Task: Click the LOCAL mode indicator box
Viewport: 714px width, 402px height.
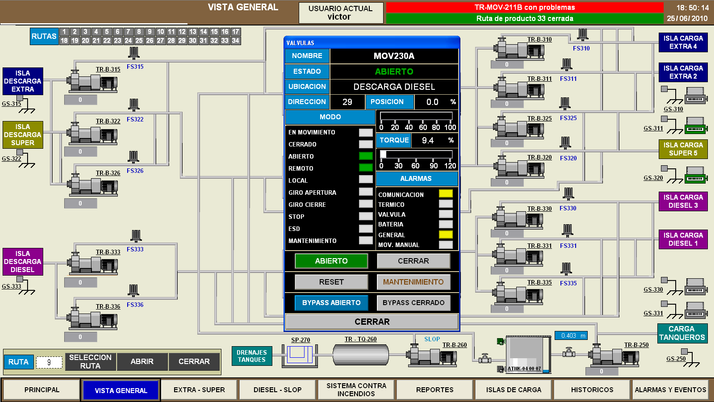Action: [x=366, y=180]
